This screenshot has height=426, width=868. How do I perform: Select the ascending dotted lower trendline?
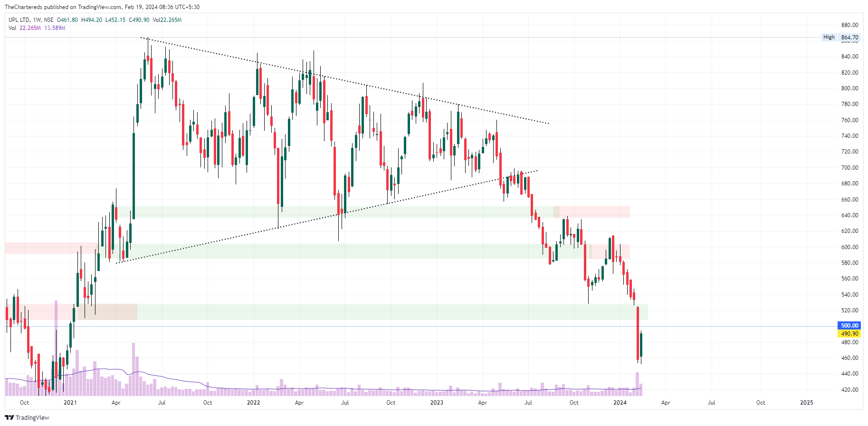(327, 217)
